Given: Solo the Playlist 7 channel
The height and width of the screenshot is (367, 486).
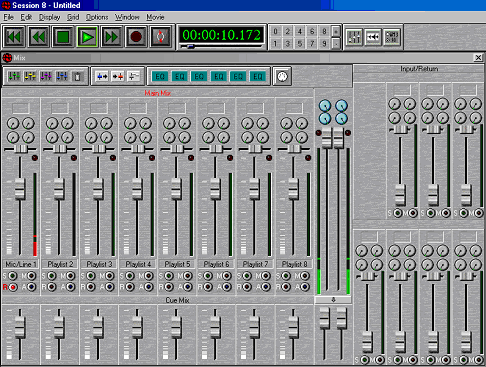Looking at the screenshot, I should [247, 276].
